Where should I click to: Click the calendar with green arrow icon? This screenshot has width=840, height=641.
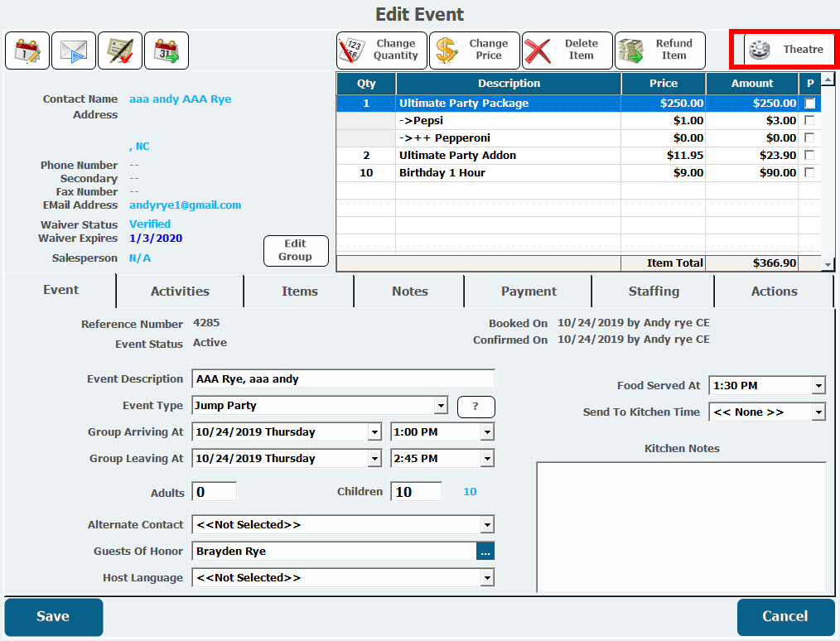pos(167,51)
